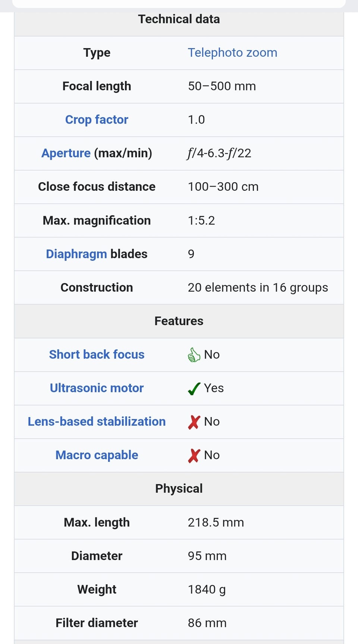Click the 1840 g weight value

(207, 589)
